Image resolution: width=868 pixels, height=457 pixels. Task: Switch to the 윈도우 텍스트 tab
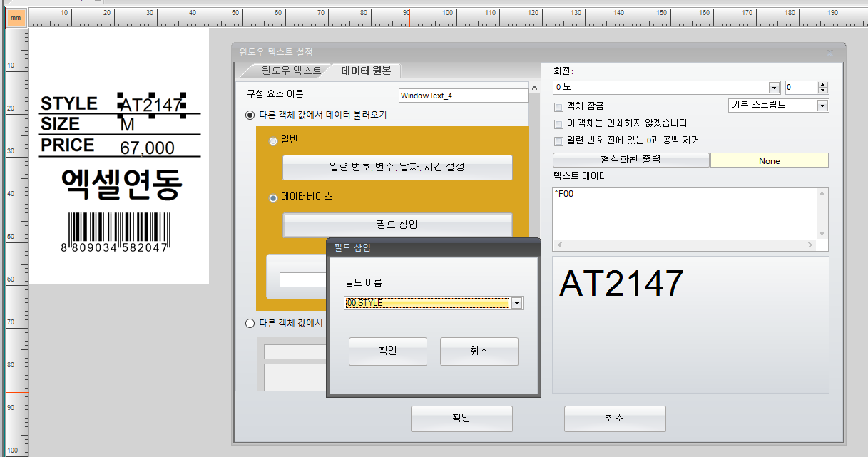[291, 71]
